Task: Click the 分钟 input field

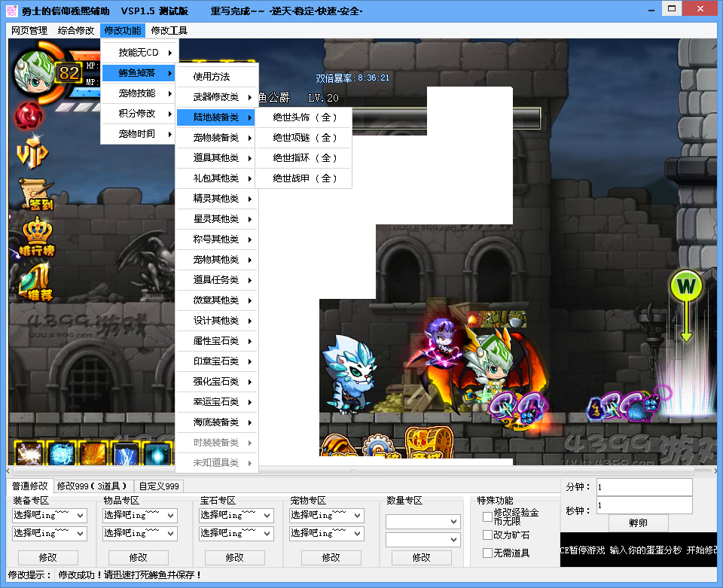Action: click(644, 487)
